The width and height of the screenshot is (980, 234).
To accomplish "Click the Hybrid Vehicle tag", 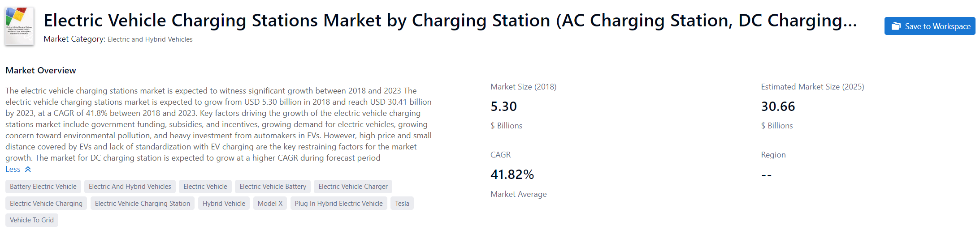I will coord(224,204).
